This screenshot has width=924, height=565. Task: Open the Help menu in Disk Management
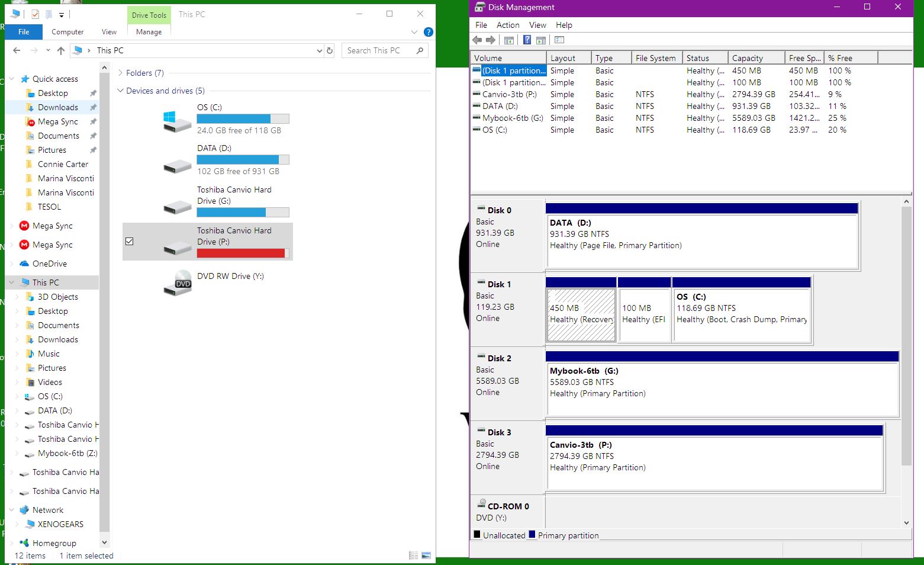564,25
